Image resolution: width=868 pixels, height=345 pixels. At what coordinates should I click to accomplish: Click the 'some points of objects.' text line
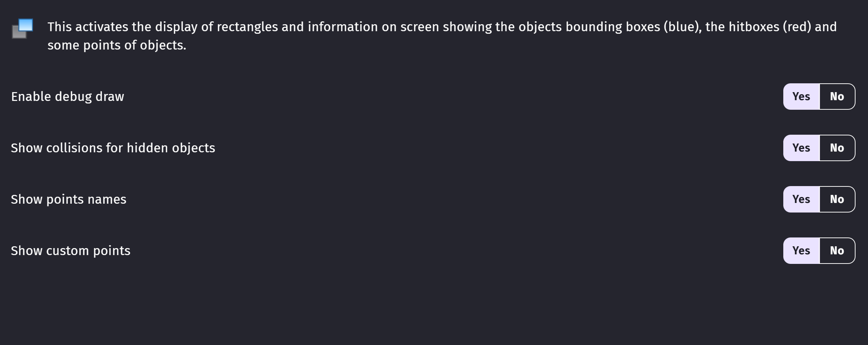tap(117, 45)
